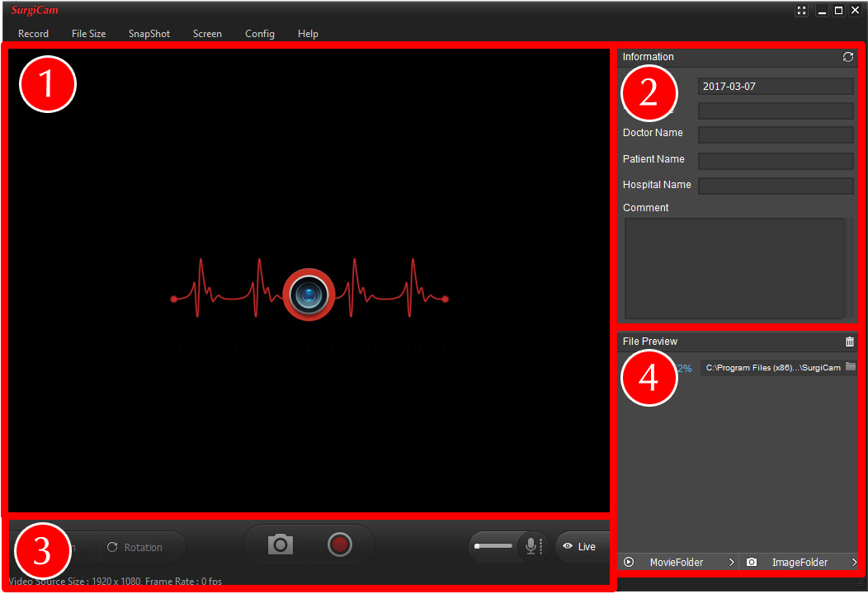Click the empty field below the date
868x594 pixels.
pyautogui.click(x=776, y=111)
